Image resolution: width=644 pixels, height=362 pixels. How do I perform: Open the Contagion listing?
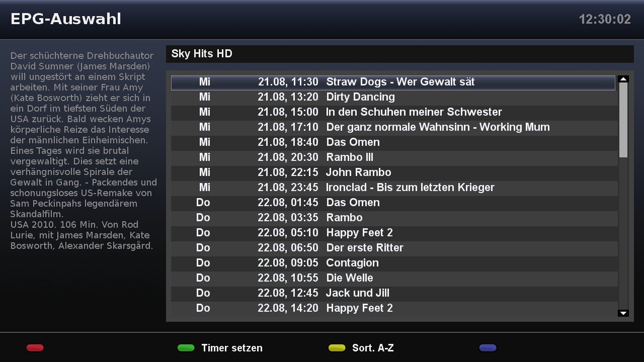pyautogui.click(x=352, y=263)
